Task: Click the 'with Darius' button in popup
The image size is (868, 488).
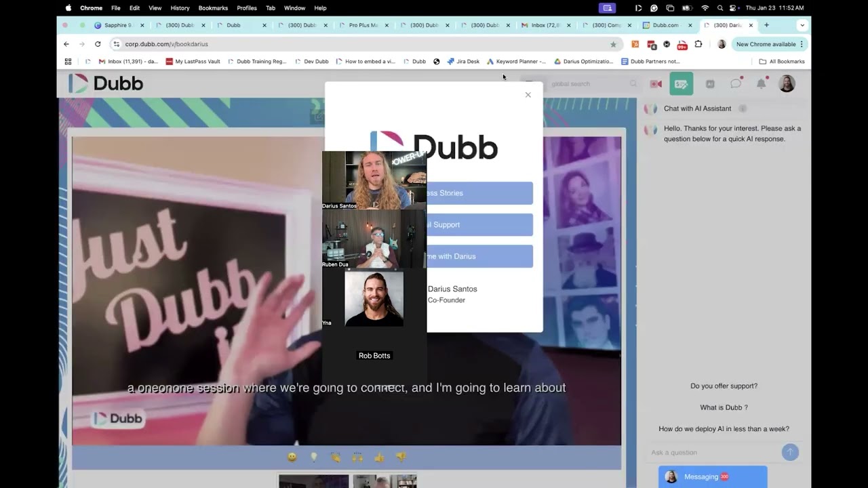Action: pos(479,256)
